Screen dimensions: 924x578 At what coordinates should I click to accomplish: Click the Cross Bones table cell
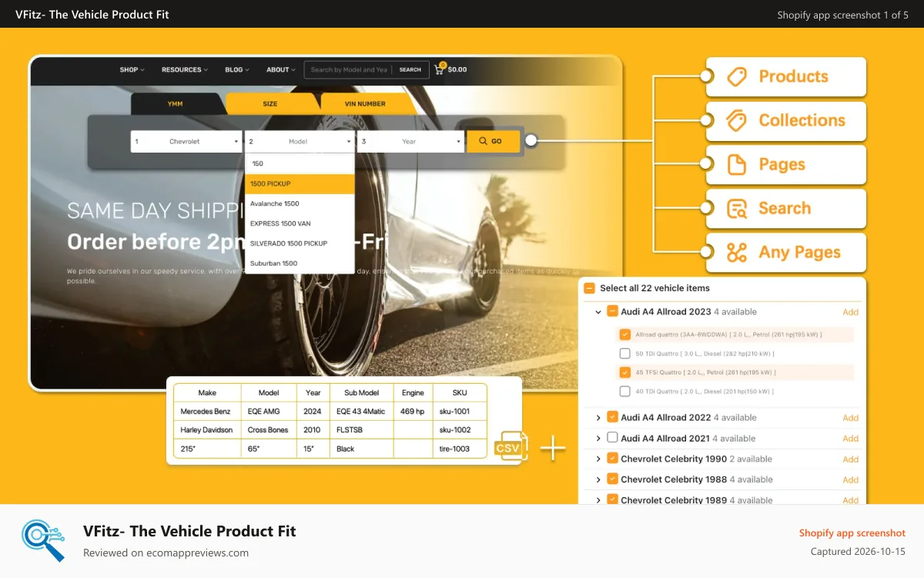269,430
